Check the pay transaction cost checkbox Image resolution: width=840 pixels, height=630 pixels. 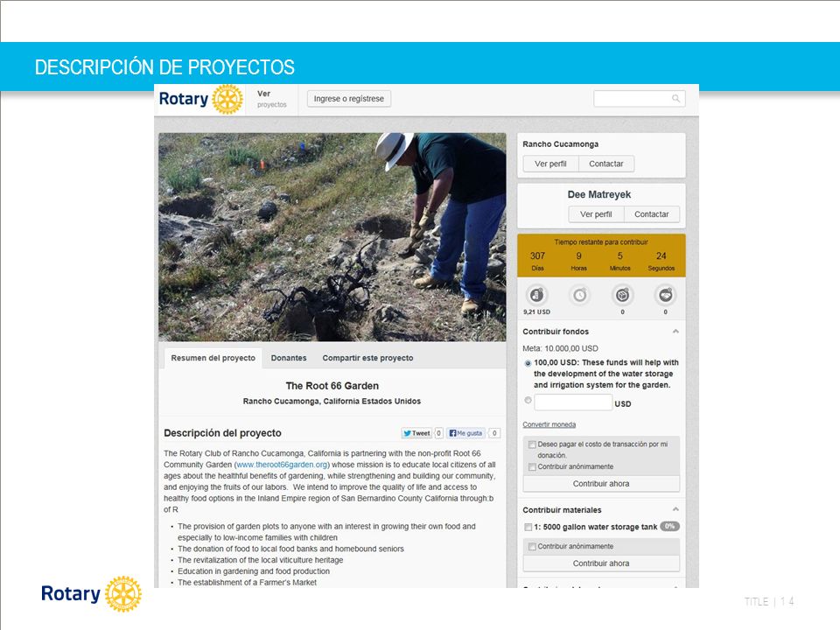pos(532,444)
